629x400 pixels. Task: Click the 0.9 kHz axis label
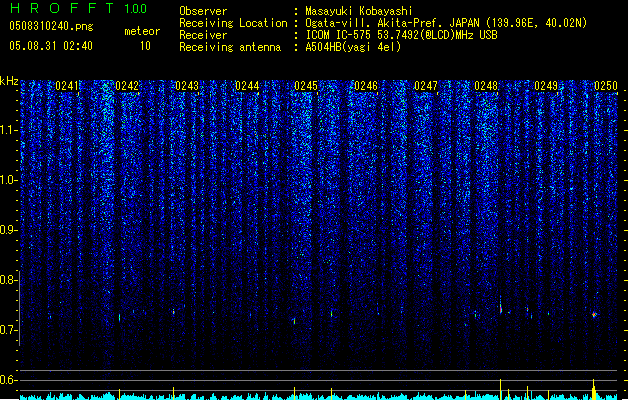point(9,230)
